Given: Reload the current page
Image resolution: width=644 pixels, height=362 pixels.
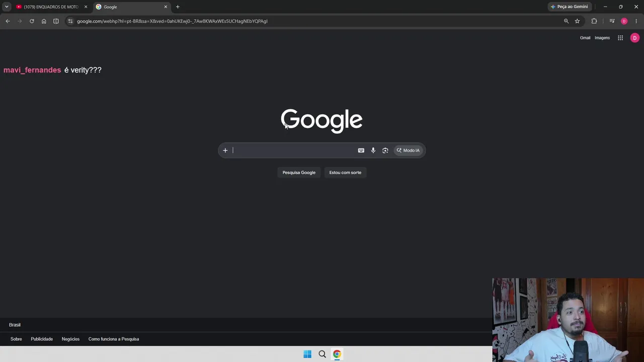Looking at the screenshot, I should [x=32, y=21].
